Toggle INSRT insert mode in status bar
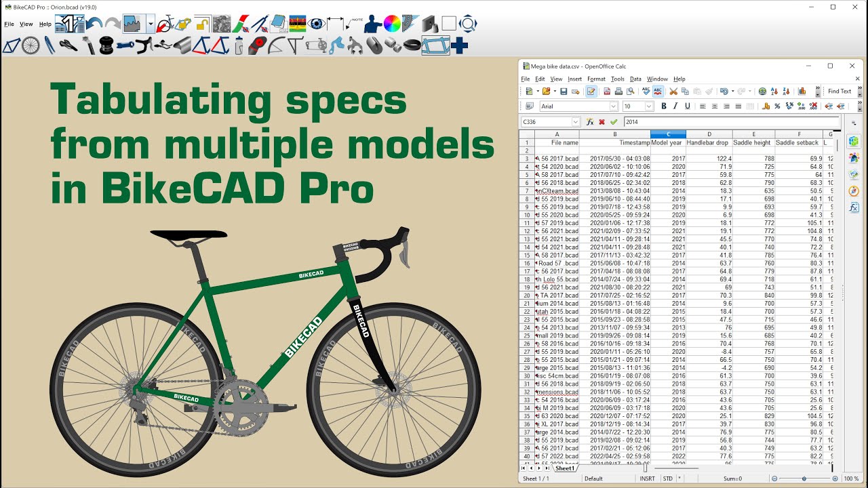This screenshot has height=488, width=868. point(647,479)
